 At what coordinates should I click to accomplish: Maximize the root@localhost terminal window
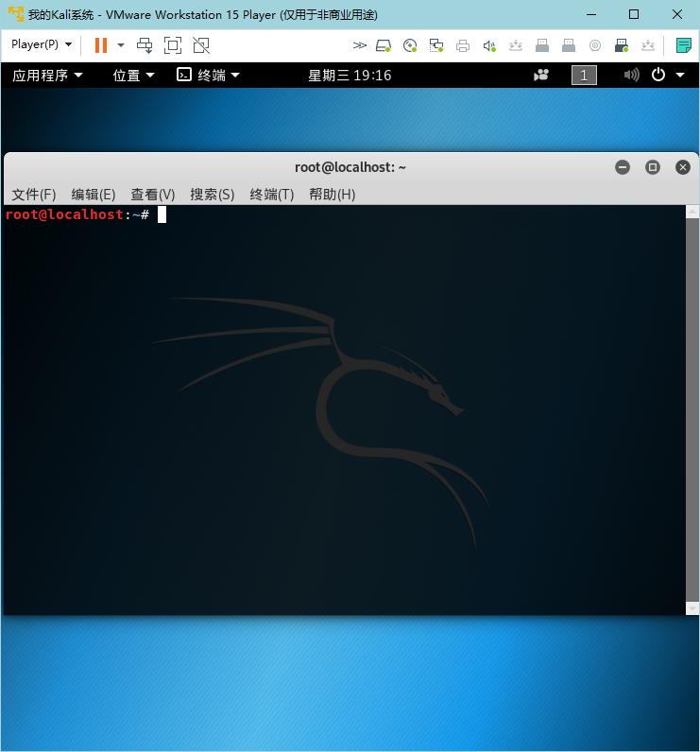tap(653, 167)
